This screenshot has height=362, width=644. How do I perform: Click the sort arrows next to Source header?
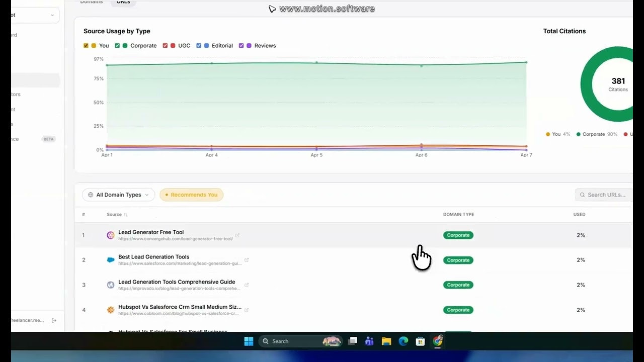[126, 215]
